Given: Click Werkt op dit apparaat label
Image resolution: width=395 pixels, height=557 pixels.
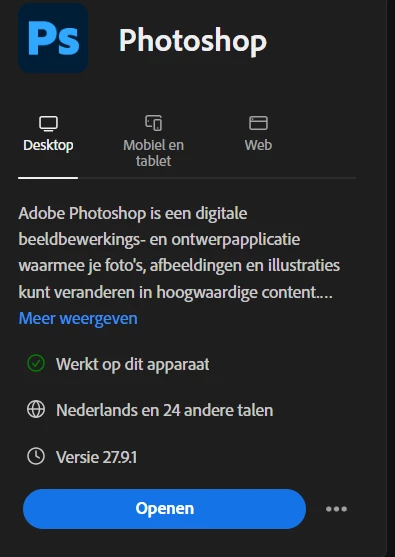Looking at the screenshot, I should 132,364.
